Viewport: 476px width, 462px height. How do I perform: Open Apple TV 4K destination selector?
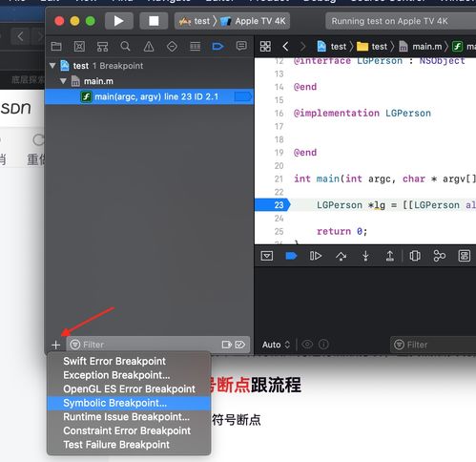coord(253,21)
